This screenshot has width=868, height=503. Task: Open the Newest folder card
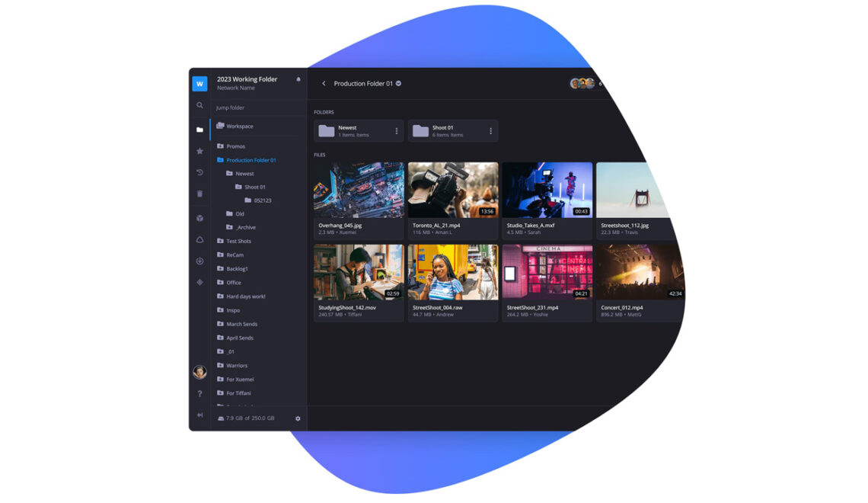(359, 131)
